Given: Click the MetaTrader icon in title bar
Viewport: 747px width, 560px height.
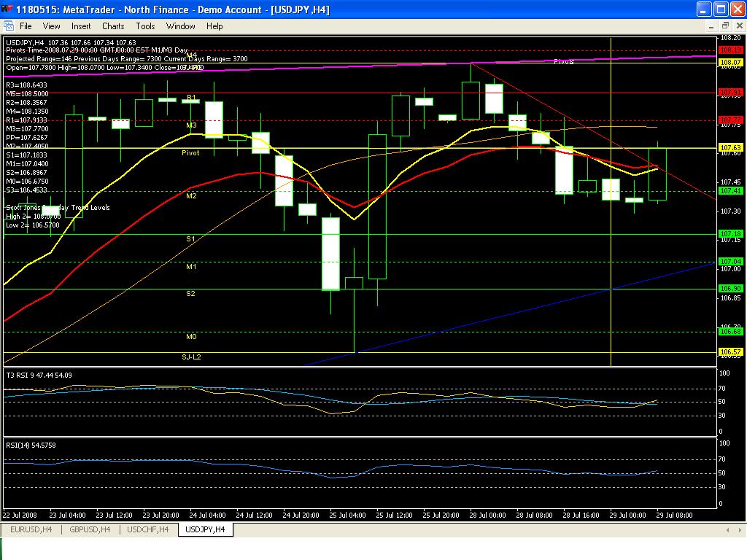Looking at the screenshot, I should [8, 9].
